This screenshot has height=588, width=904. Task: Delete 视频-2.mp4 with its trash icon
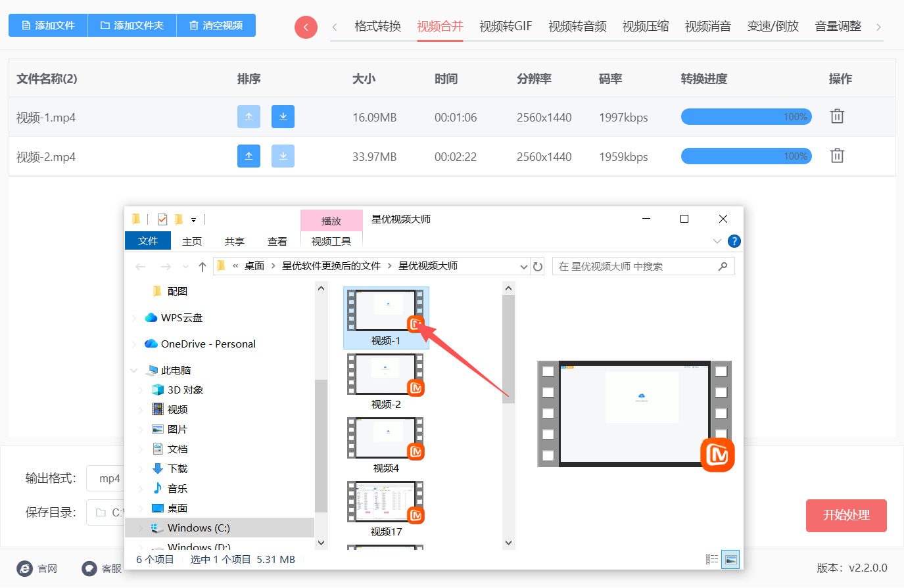[837, 156]
